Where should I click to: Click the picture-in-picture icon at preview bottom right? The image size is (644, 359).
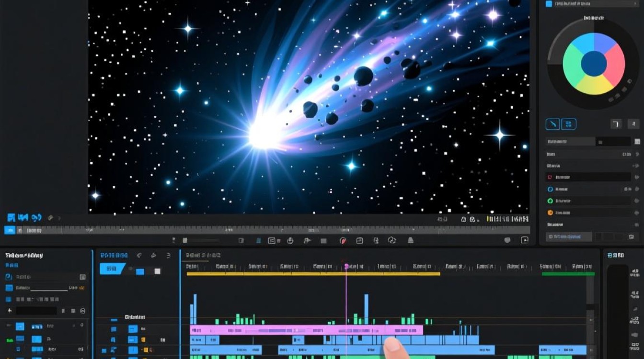[x=525, y=240]
